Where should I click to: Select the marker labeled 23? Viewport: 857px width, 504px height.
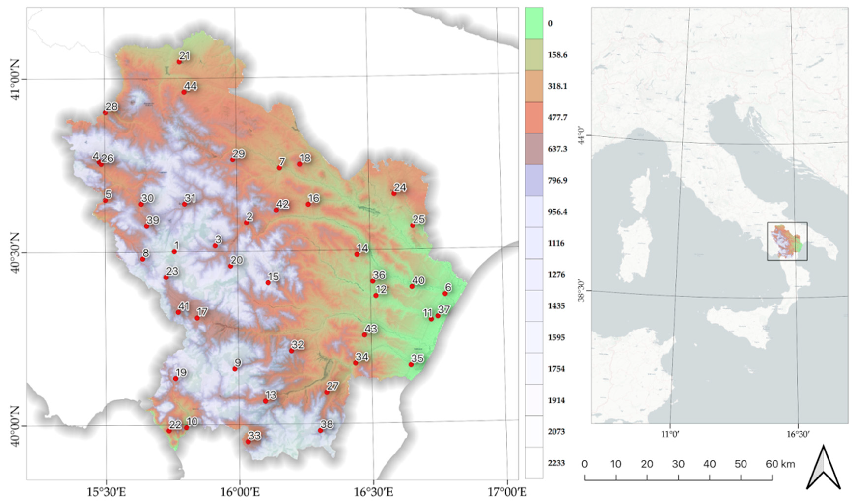point(166,278)
